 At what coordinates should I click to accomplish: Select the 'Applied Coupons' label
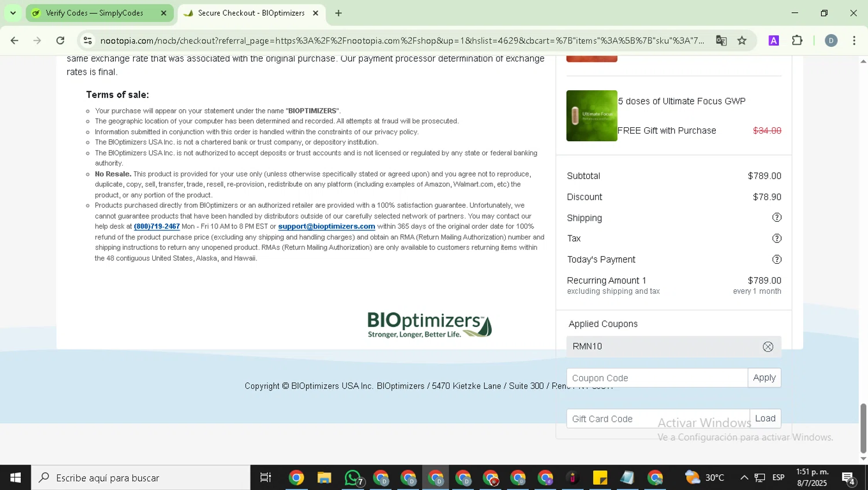[x=603, y=324]
